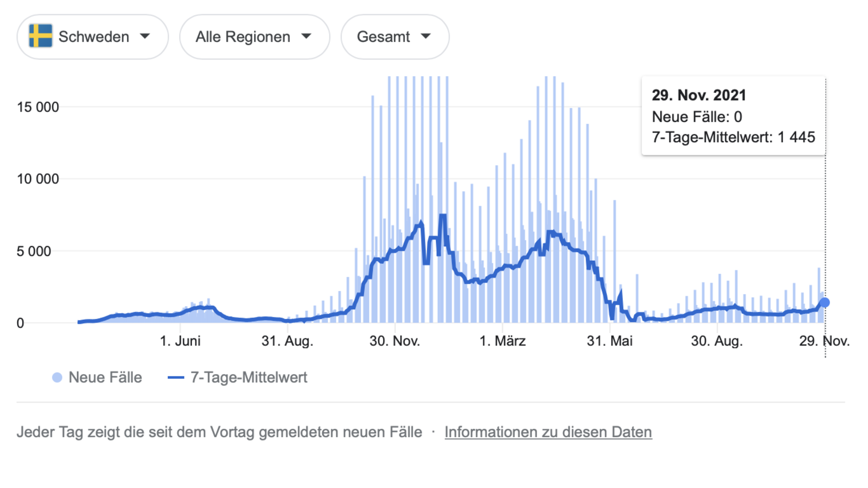Click the 1. März axis label
This screenshot has height=488, width=868.
pyautogui.click(x=503, y=341)
